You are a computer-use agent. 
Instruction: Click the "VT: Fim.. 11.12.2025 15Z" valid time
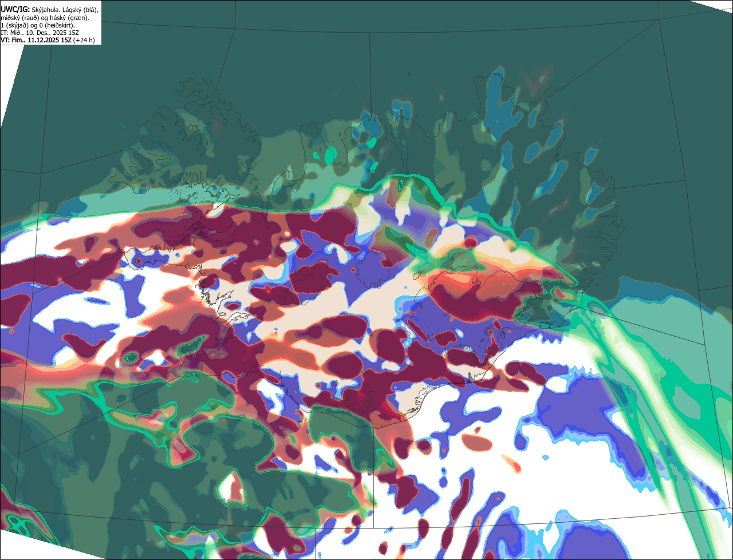click(36, 40)
